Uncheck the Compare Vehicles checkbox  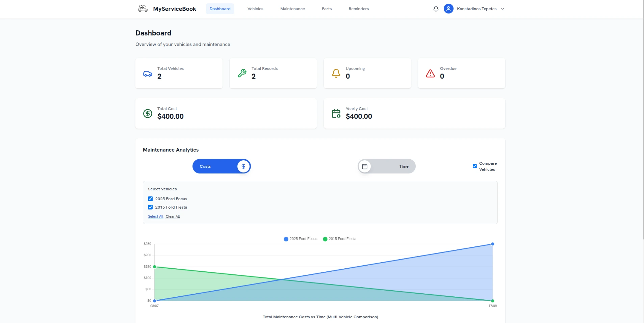click(x=474, y=166)
